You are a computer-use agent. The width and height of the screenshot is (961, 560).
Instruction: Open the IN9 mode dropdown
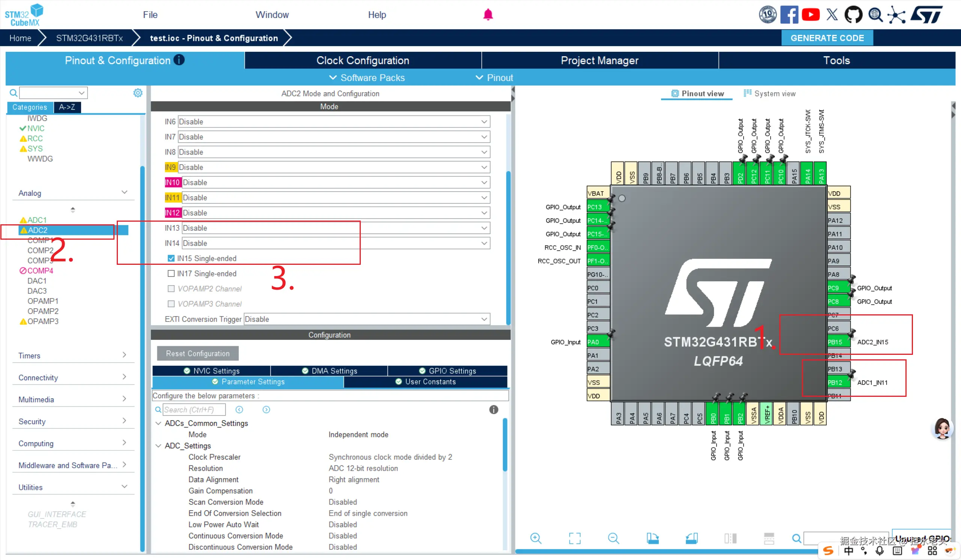tap(334, 167)
